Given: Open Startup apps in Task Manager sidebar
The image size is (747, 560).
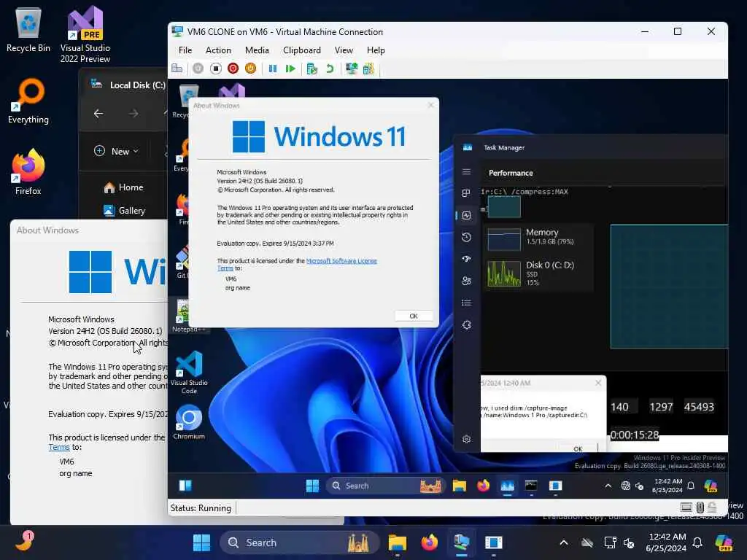Looking at the screenshot, I should 466,259.
